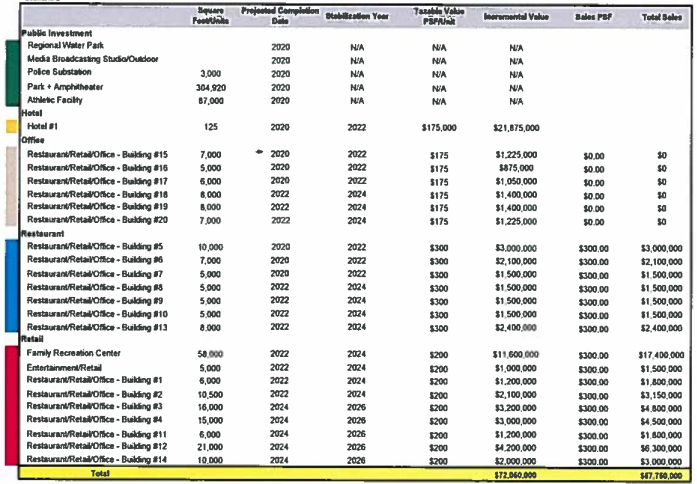
Task: Click the beige Office section color bar
Action: pyautogui.click(x=11, y=186)
